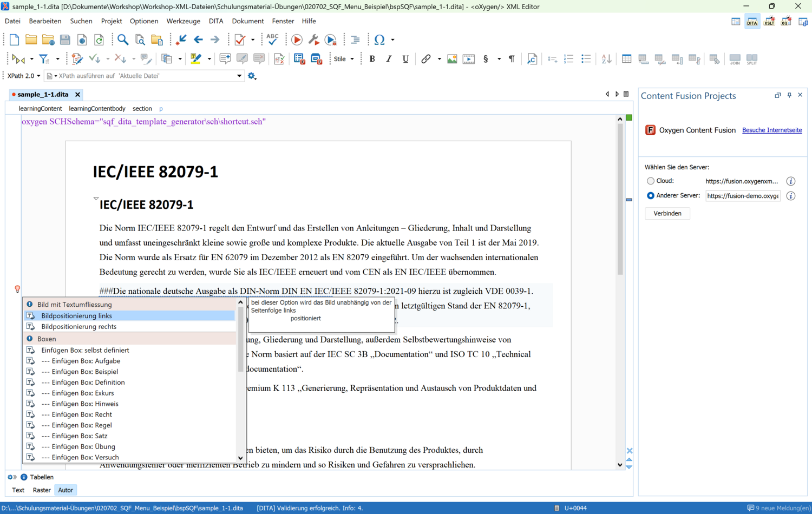
Task: Apply transformation scenario with red play
Action: pyautogui.click(x=297, y=39)
